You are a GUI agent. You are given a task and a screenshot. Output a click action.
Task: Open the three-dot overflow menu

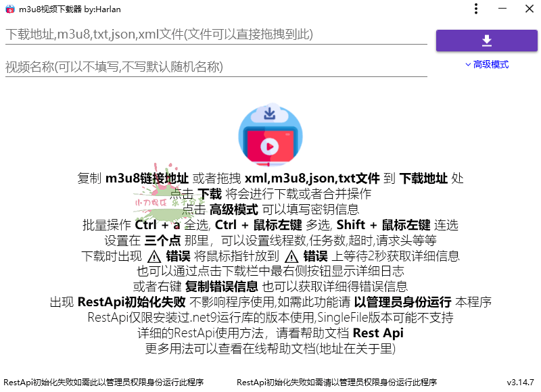point(476,9)
